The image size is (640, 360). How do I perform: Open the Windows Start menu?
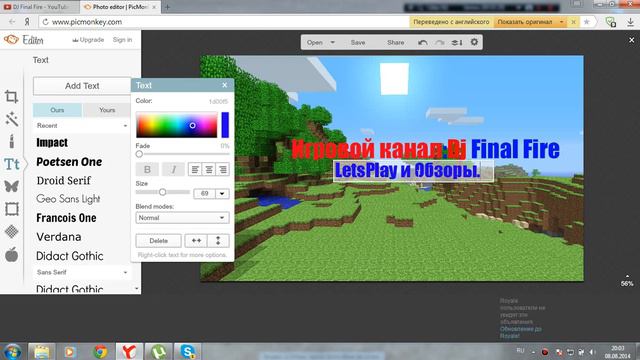[12, 351]
